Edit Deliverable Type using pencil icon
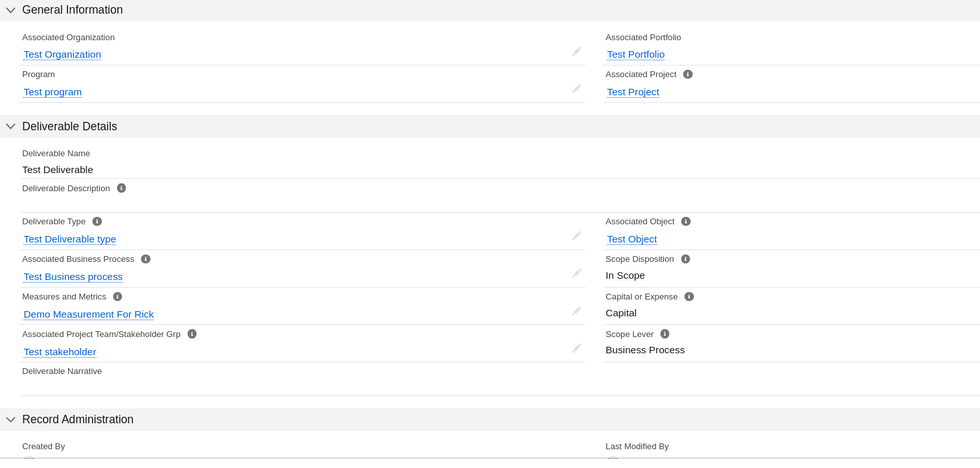The image size is (980, 468). pos(576,236)
